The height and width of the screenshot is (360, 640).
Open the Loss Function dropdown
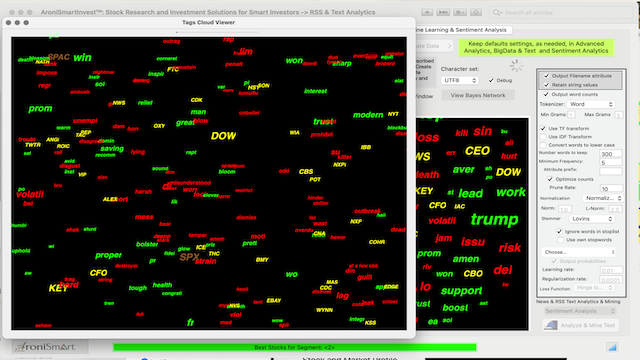(593, 288)
